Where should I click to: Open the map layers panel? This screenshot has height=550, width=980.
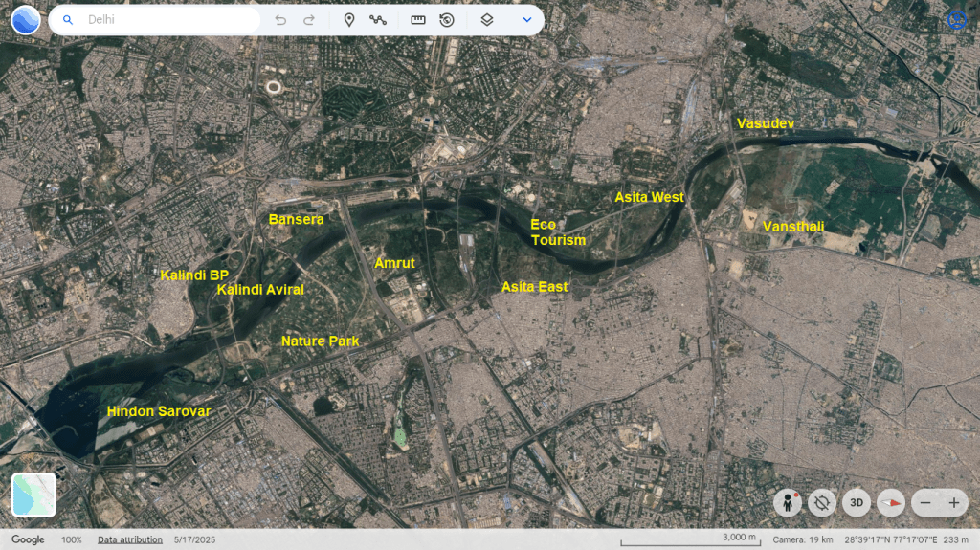click(487, 20)
